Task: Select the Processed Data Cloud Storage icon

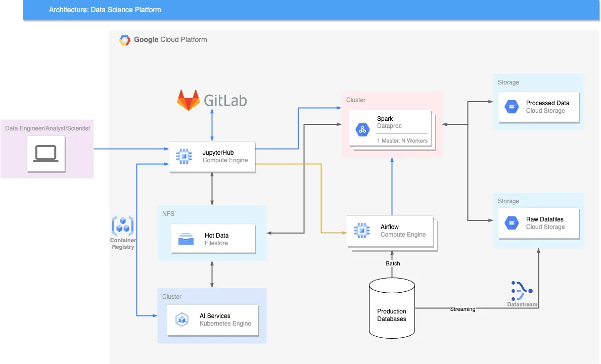Action: 511,107
